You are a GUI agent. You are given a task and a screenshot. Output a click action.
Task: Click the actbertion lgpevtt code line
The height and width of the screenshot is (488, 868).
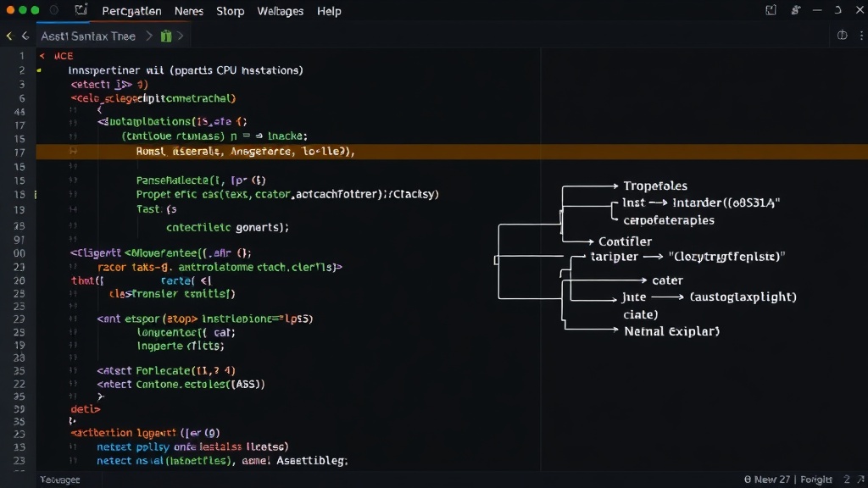click(145, 433)
